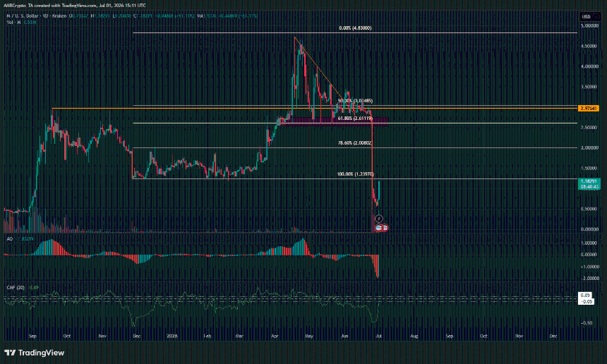607x364 pixels.
Task: Click the 61.80% (2.61119) Fibonacci label
Action: (x=355, y=119)
